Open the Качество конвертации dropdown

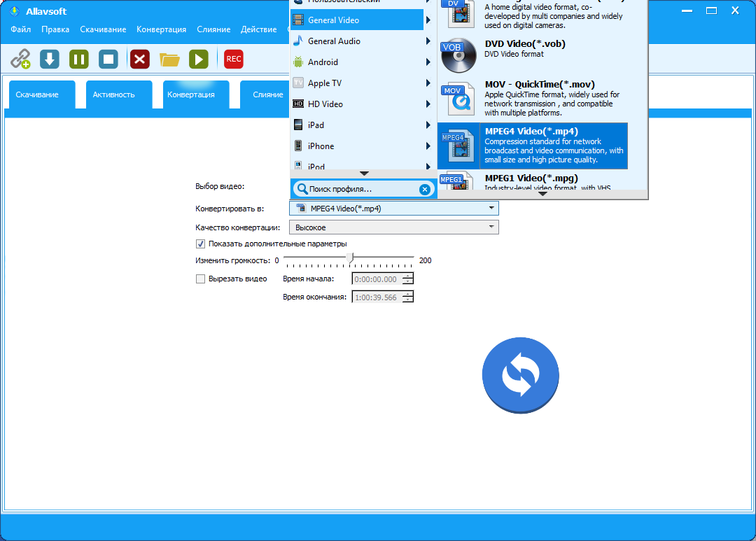point(394,227)
